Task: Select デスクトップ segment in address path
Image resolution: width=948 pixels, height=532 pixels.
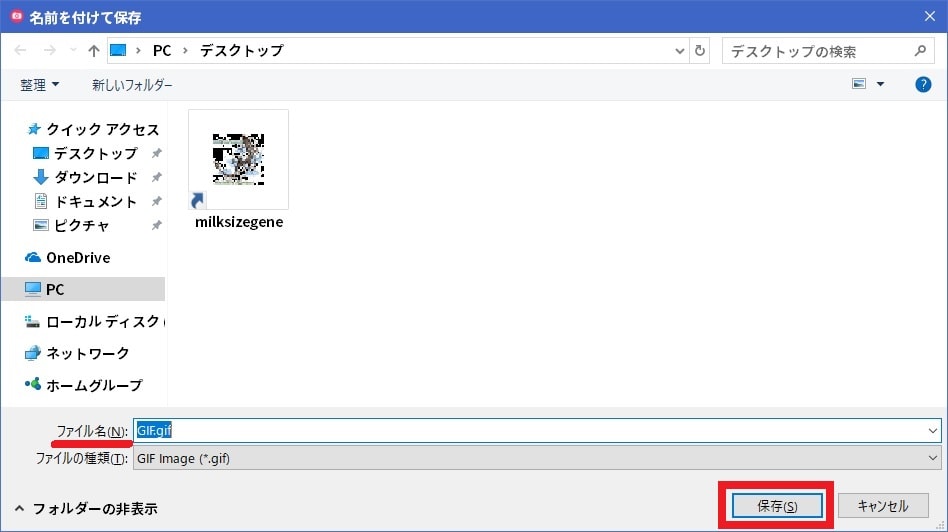Action: 242,50
